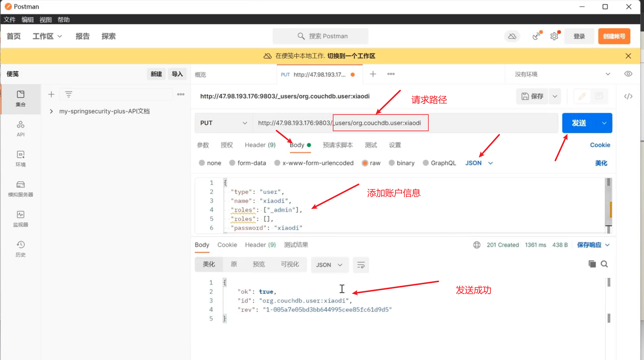This screenshot has width=644, height=360.
Task: Switch to the Header (9) request tab
Action: coord(260,145)
